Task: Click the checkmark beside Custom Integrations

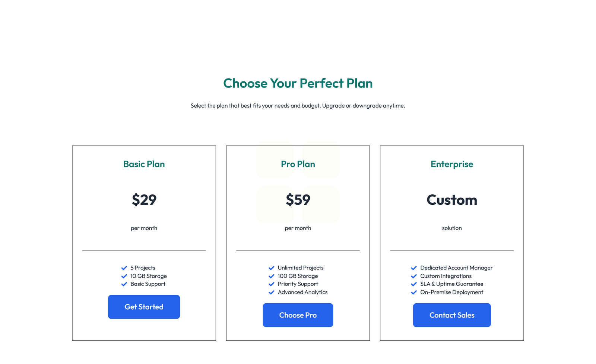Action: [x=414, y=276]
